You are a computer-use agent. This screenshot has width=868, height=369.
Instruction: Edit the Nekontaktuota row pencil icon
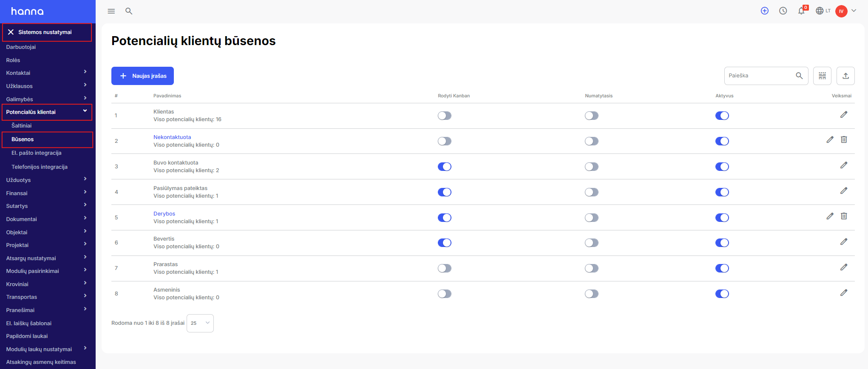click(x=830, y=140)
